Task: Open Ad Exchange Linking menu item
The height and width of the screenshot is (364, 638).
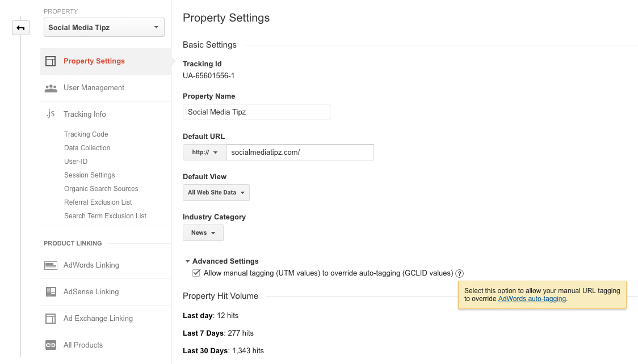Action: pyautogui.click(x=106, y=319)
